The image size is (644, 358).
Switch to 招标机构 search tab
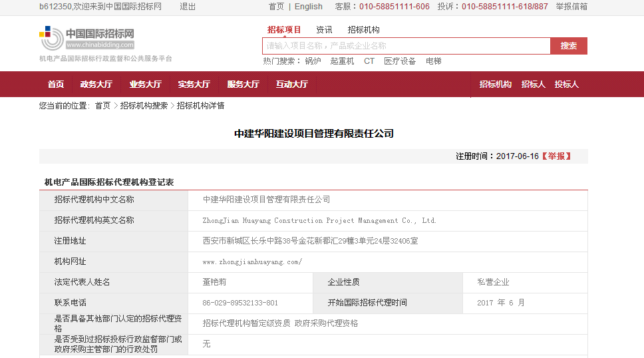coord(363,30)
